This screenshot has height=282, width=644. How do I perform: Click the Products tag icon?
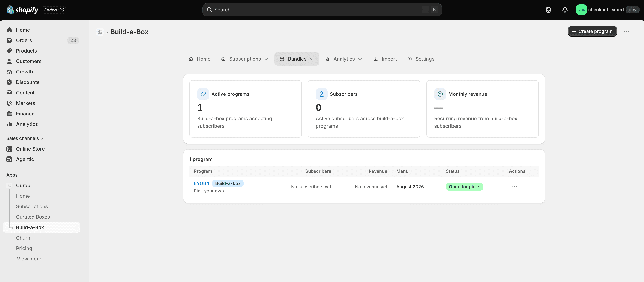10,51
